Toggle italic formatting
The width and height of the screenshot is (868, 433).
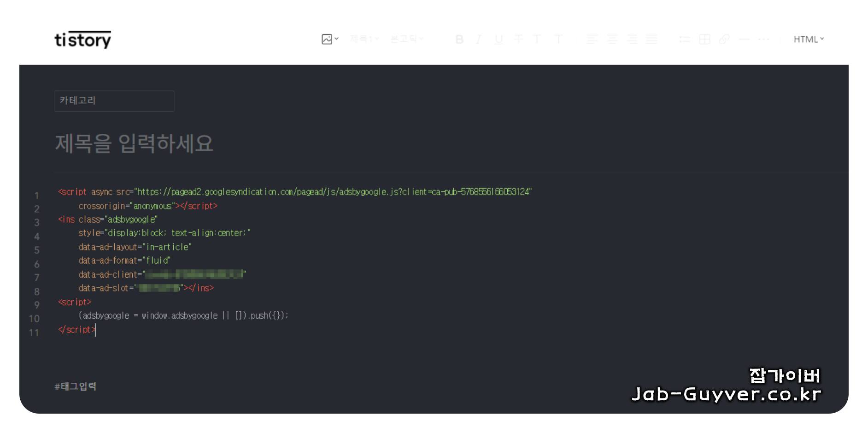pos(479,39)
